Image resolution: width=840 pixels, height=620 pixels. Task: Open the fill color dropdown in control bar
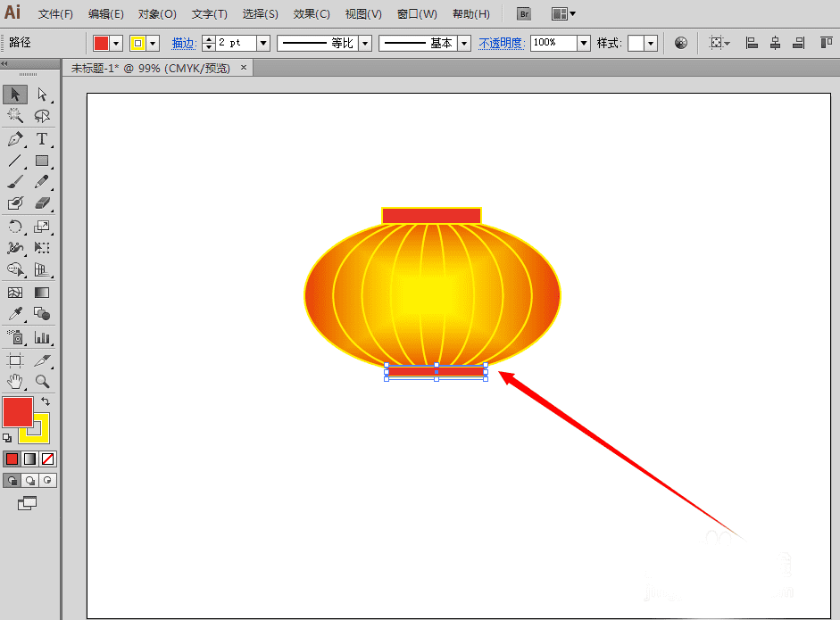116,44
